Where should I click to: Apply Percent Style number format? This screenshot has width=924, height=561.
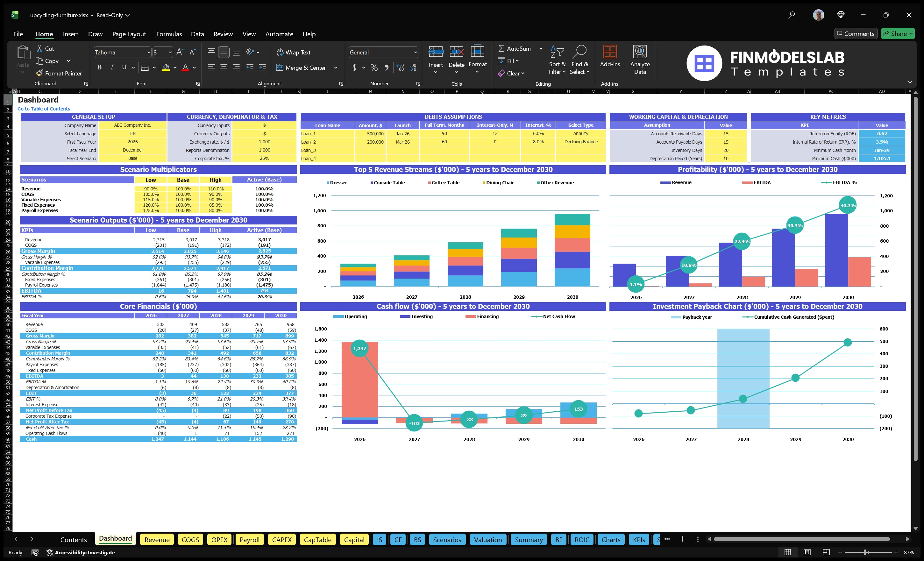pos(374,68)
